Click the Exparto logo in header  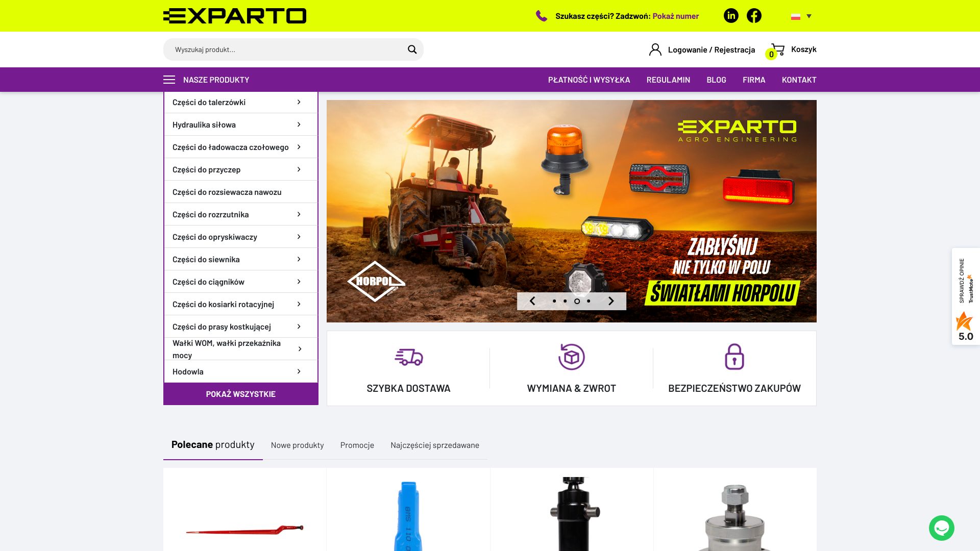pos(235,16)
